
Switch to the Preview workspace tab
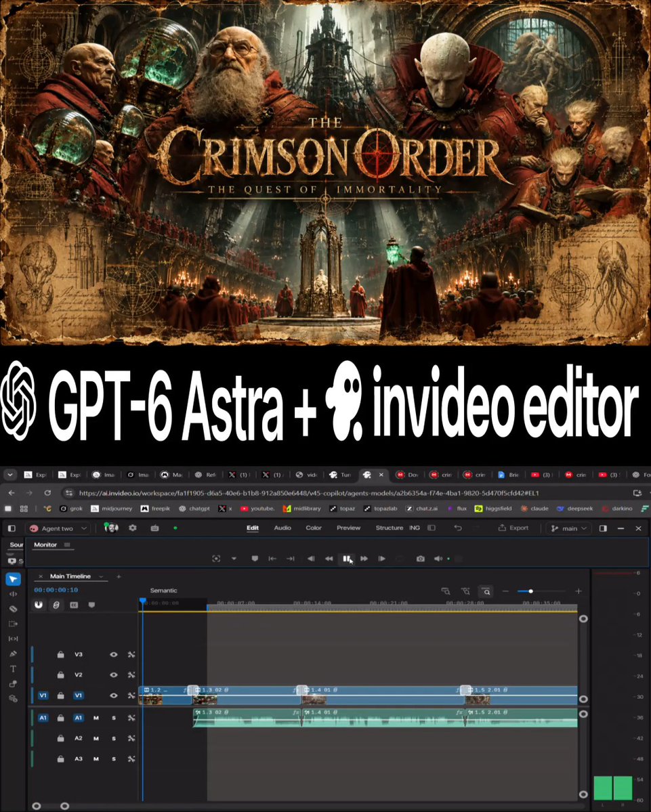348,528
